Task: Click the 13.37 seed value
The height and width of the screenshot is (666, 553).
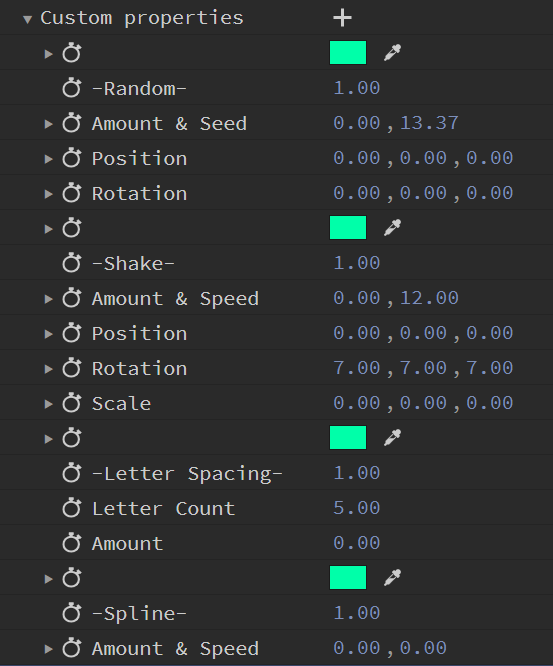Action: tap(429, 123)
